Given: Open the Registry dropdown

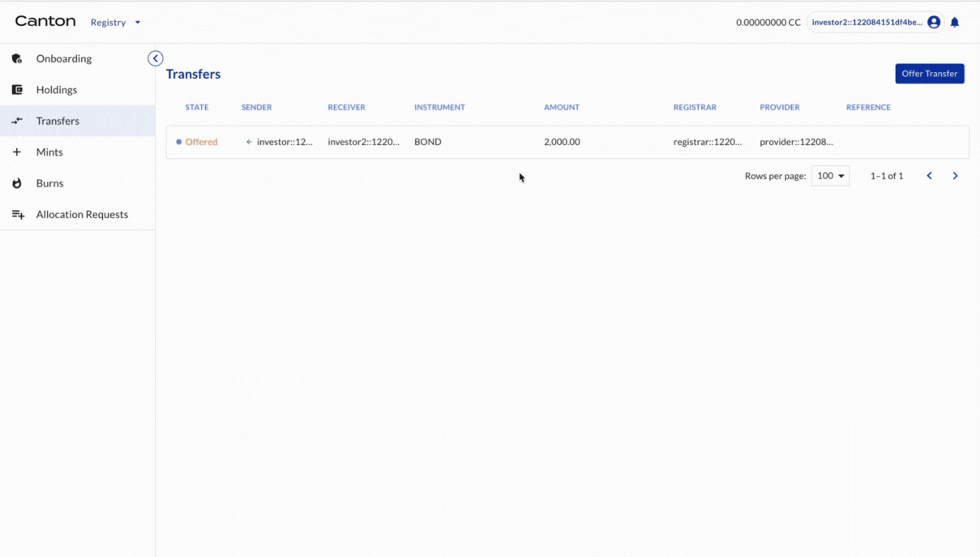Looking at the screenshot, I should pos(115,22).
